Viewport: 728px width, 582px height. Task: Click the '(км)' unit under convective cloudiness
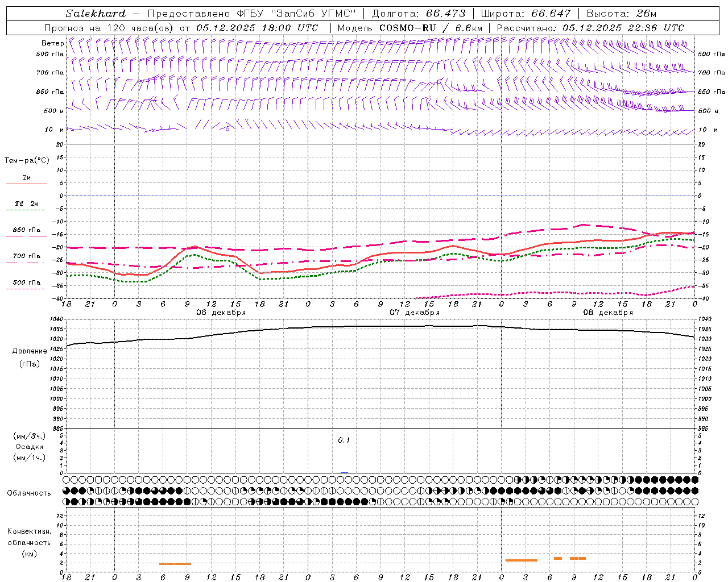[x=29, y=554]
